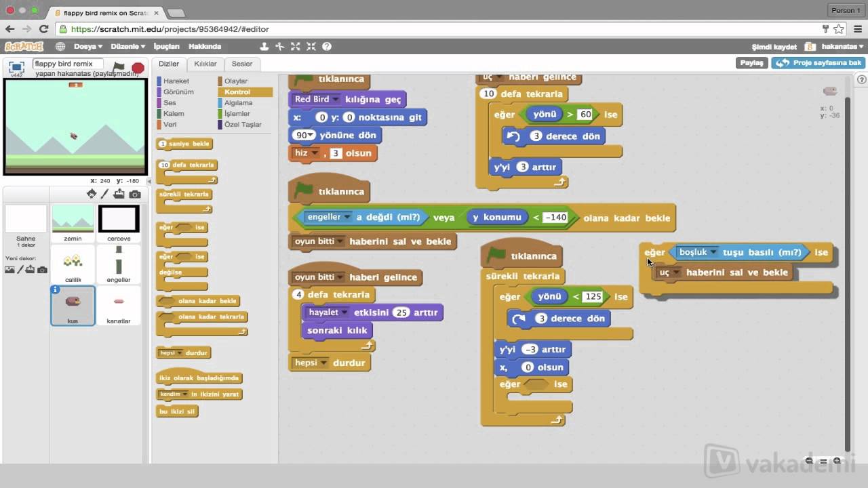Choose new sprite from library
Viewport: 868px width, 488px height.
coord(92,195)
